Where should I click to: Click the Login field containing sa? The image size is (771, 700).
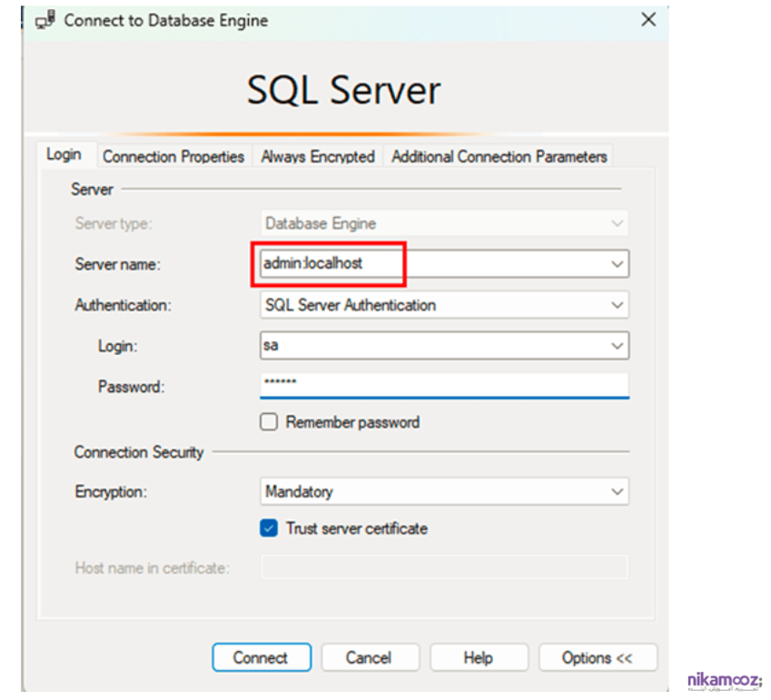pos(427,346)
